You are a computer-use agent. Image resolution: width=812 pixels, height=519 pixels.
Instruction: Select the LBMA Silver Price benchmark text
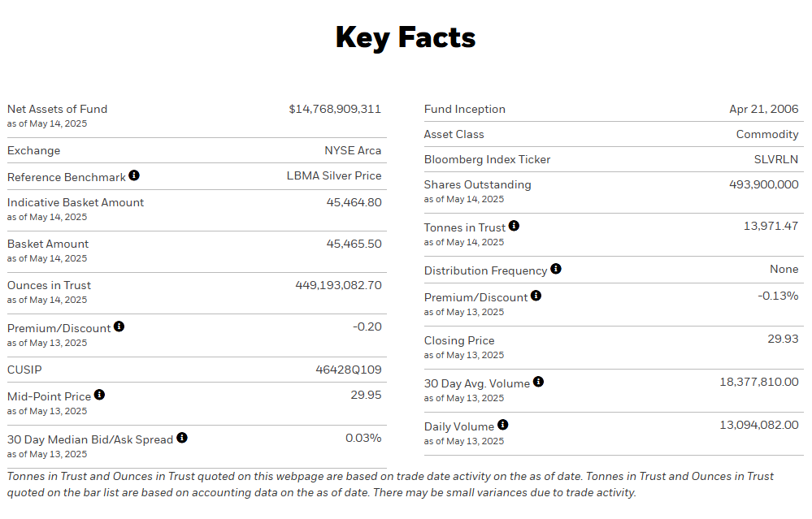(x=334, y=175)
